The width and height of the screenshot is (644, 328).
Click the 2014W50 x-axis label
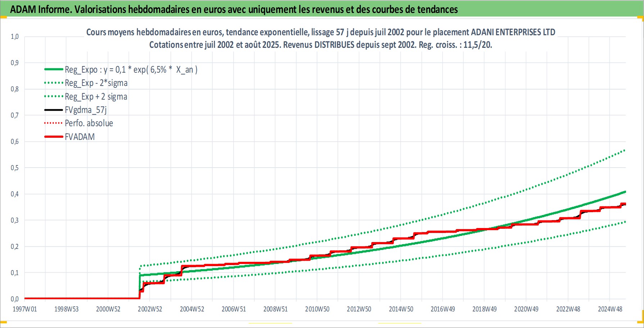tap(401, 309)
